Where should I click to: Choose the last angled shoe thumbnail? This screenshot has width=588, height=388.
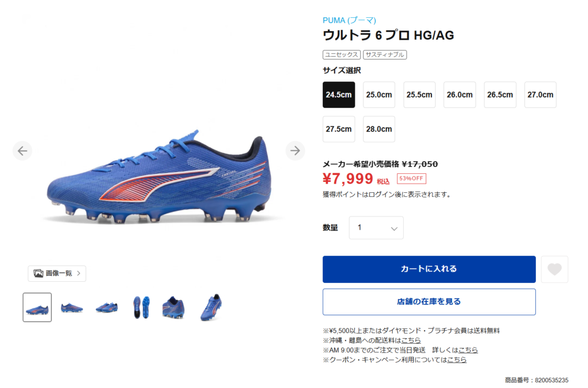[211, 308]
